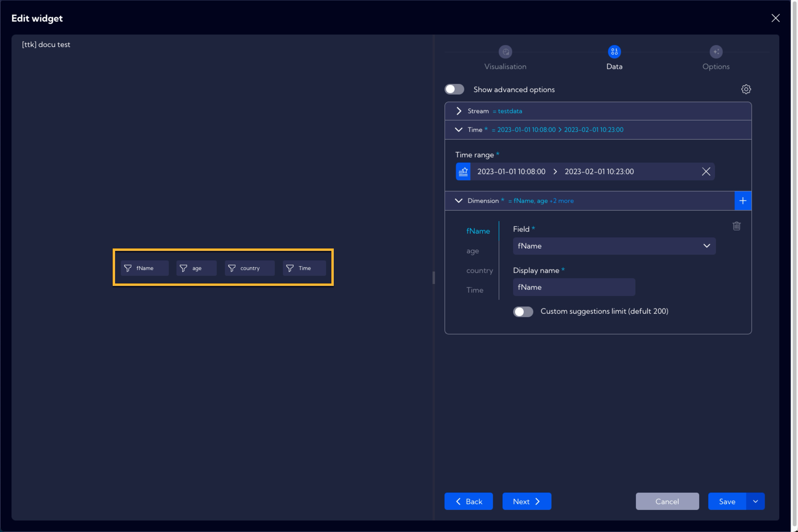This screenshot has width=798, height=532.
Task: Click the age filter funnel icon
Action: (x=183, y=268)
